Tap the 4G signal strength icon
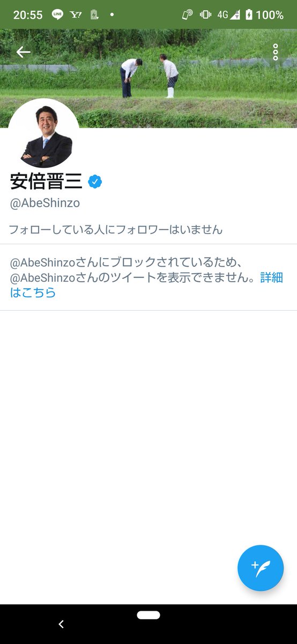Viewport: 297px width, 644px height. (x=228, y=15)
